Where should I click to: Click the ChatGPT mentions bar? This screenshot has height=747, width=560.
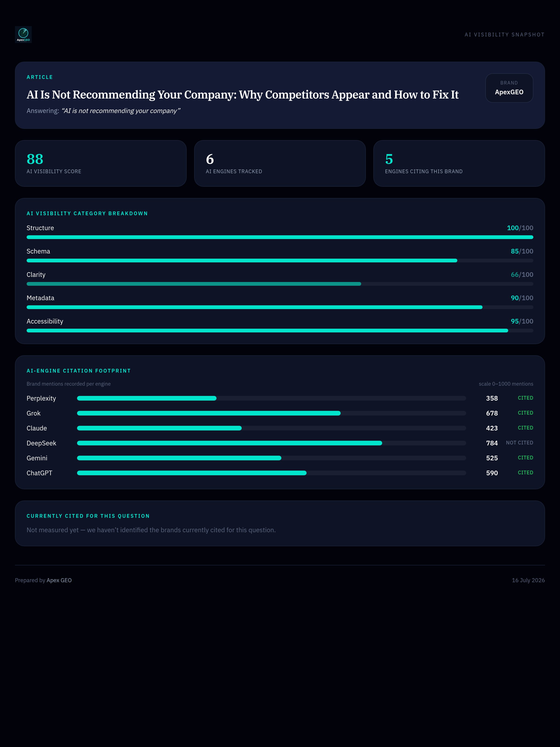pyautogui.click(x=271, y=473)
